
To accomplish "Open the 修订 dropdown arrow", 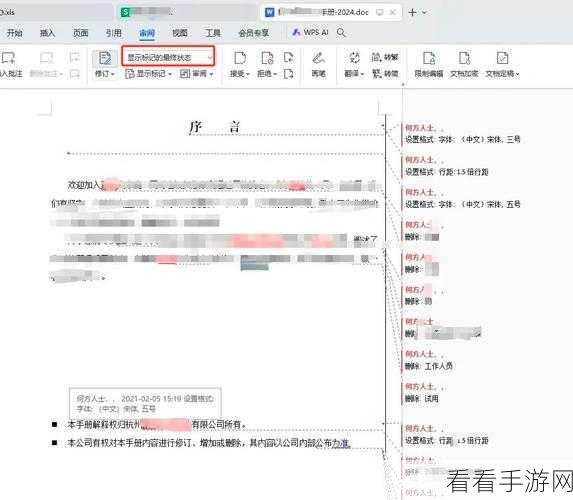I will coord(113,74).
